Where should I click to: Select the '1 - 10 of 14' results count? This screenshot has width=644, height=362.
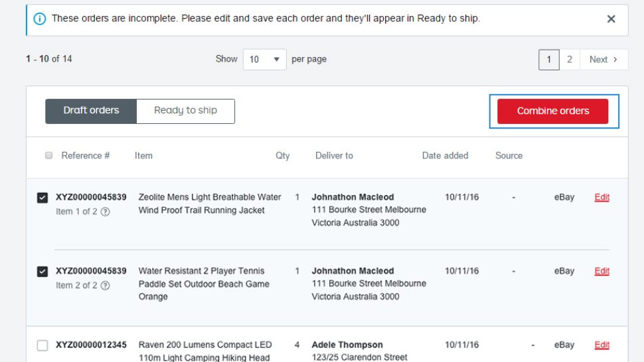click(x=49, y=58)
